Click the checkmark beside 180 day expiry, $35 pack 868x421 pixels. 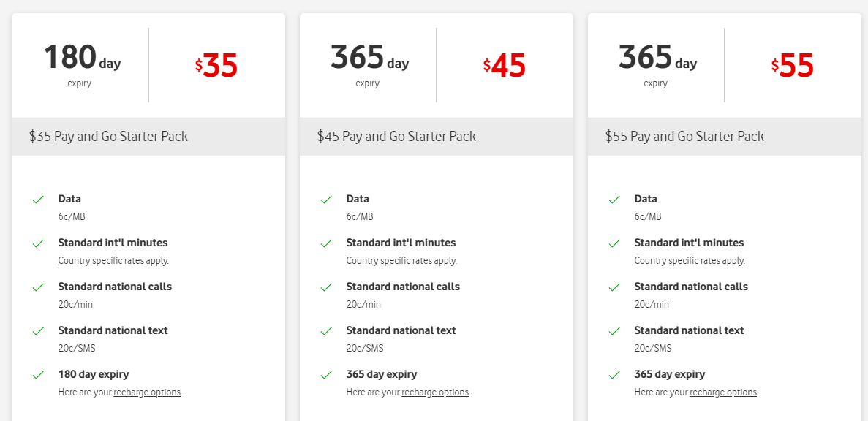click(x=38, y=374)
